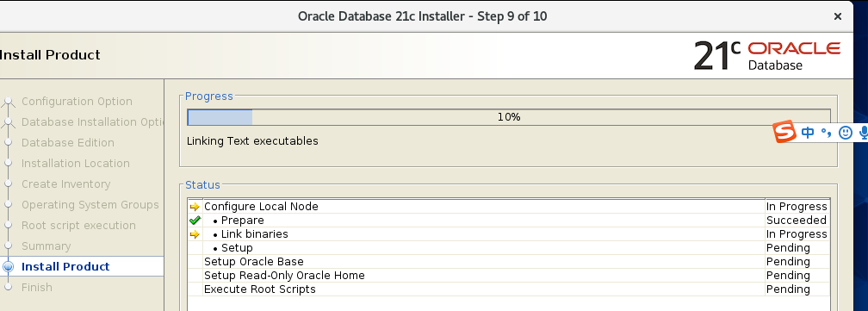The image size is (868, 311).
Task: Click In Progress status of Link binaries
Action: pos(797,234)
